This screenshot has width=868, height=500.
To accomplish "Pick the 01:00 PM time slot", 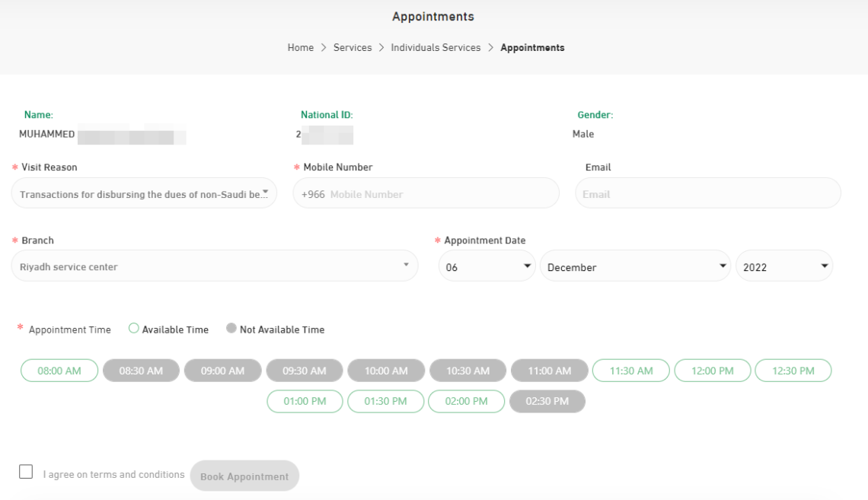I will (305, 401).
